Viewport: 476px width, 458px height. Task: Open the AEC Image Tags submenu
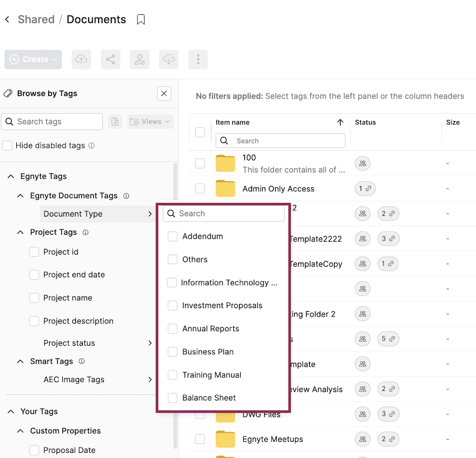[150, 379]
